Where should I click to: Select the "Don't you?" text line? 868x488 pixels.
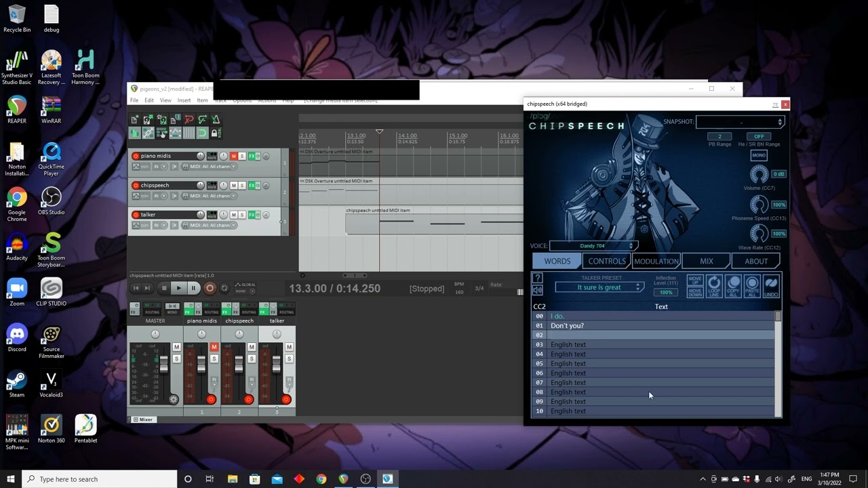(567, 326)
